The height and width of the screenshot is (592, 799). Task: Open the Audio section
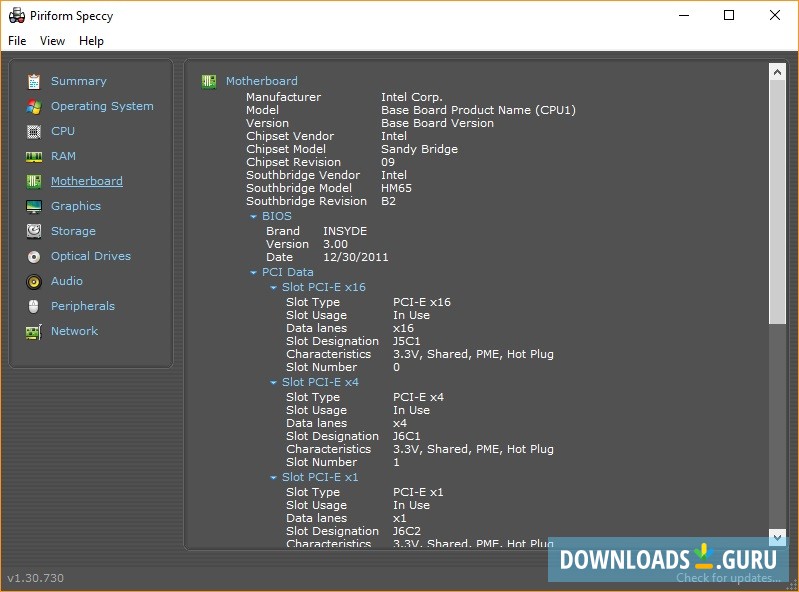point(67,281)
